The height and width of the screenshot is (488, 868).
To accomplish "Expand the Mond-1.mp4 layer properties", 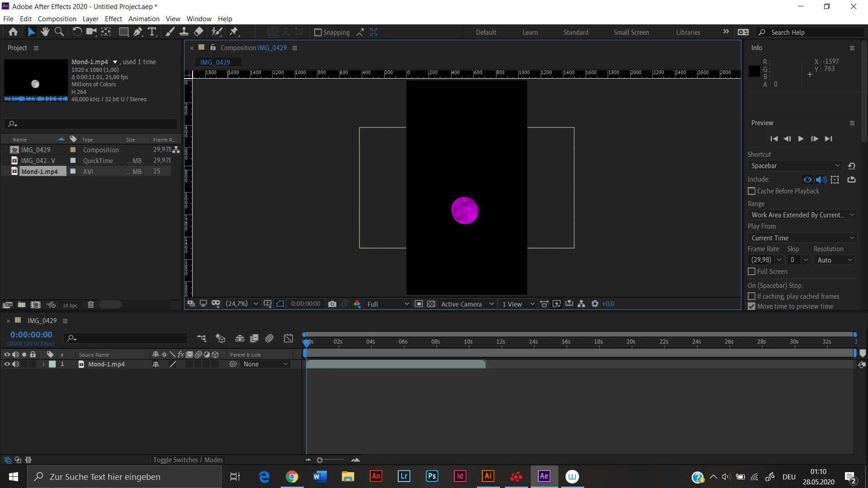I will pos(43,364).
